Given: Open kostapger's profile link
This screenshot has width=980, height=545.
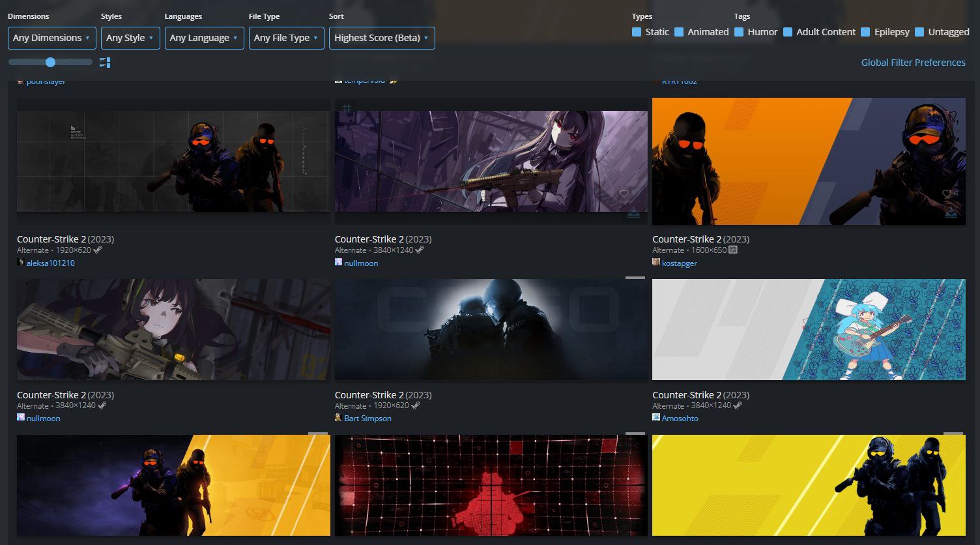Looking at the screenshot, I should click(x=680, y=263).
